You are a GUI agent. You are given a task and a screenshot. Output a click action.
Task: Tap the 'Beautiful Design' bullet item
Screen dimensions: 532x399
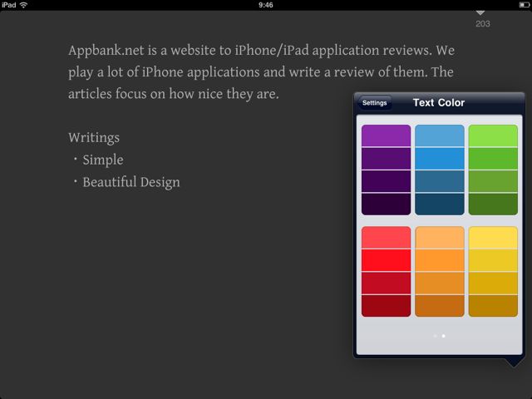[x=131, y=182]
